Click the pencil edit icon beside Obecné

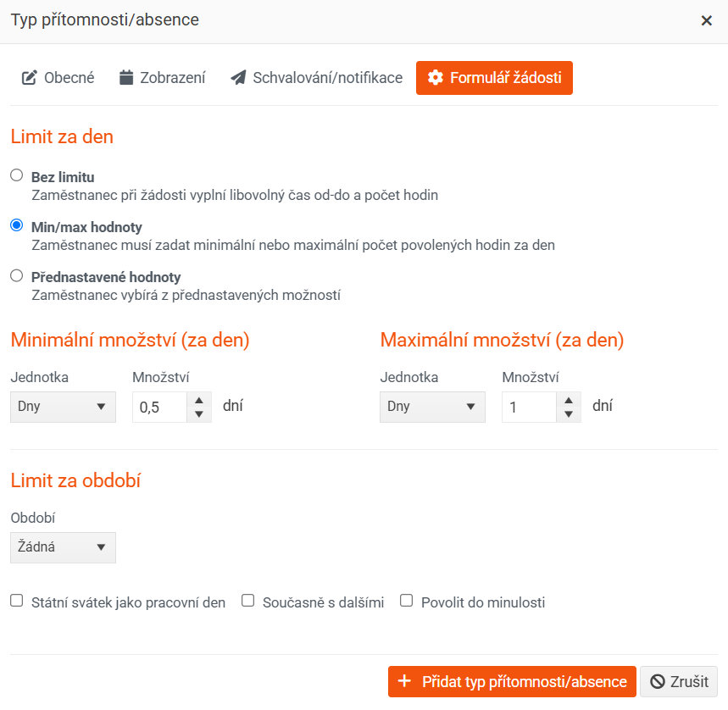click(30, 78)
